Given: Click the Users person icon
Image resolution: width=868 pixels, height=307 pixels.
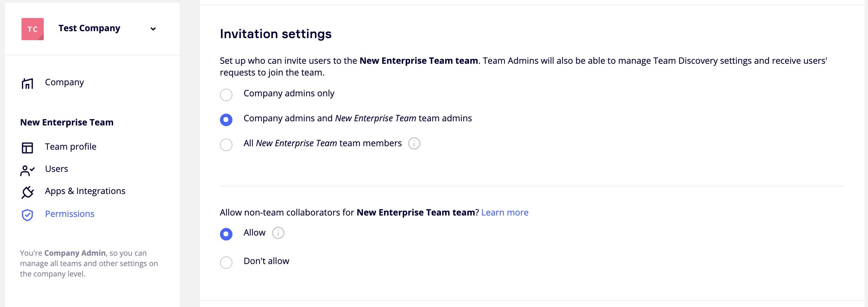Looking at the screenshot, I should click(x=27, y=170).
